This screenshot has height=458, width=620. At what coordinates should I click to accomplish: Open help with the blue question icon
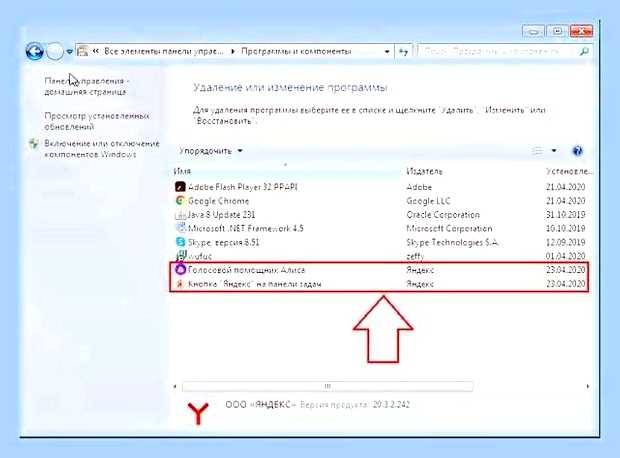click(577, 151)
